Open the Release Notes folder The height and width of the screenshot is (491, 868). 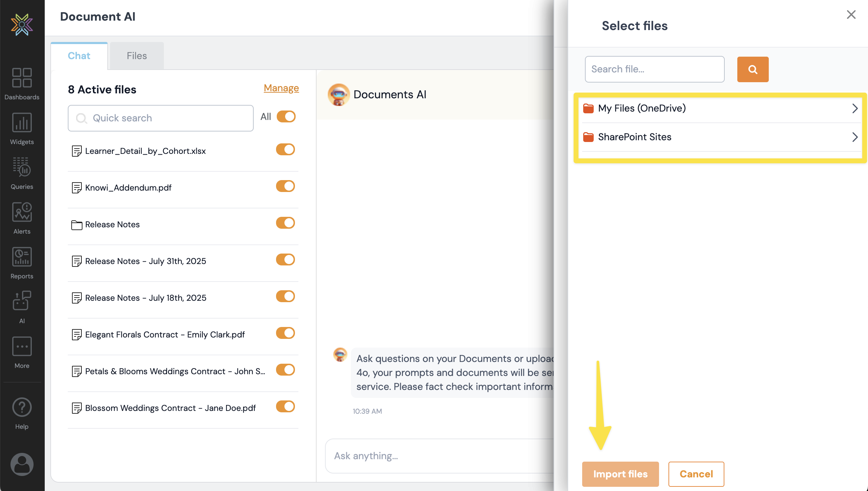112,225
